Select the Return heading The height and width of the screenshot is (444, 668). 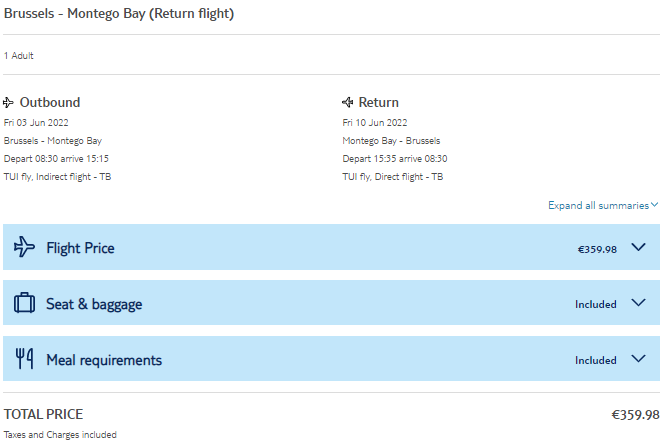(378, 102)
